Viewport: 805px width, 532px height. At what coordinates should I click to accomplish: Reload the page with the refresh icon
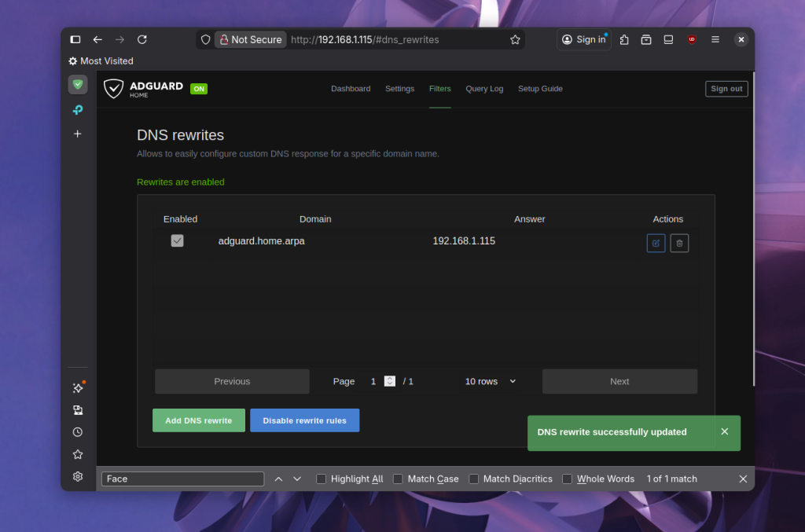point(142,39)
